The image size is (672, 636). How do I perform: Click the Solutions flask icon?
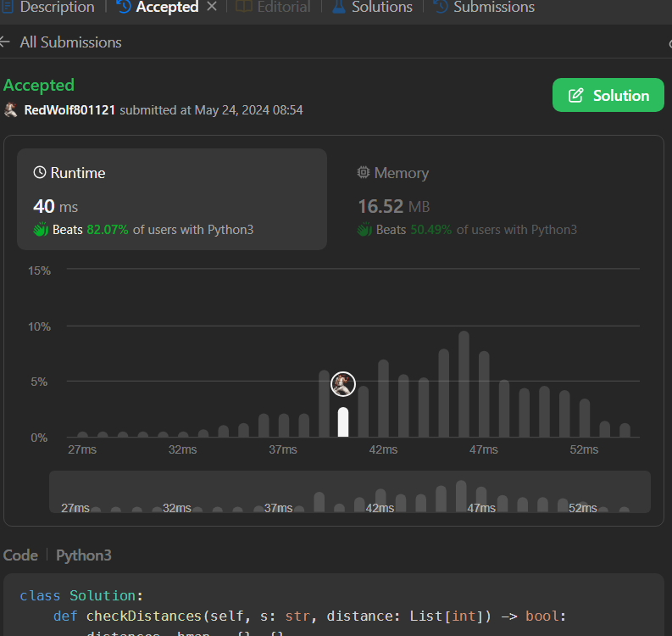339,8
